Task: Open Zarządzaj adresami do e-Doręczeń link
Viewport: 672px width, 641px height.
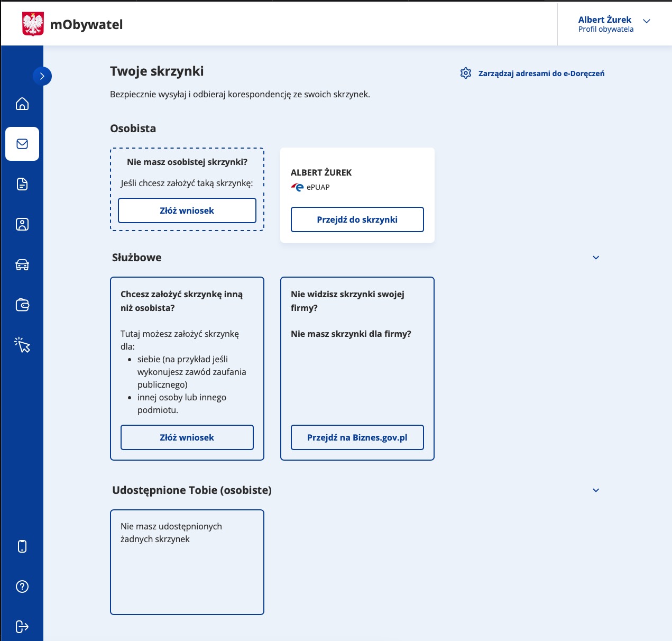Action: (x=541, y=74)
